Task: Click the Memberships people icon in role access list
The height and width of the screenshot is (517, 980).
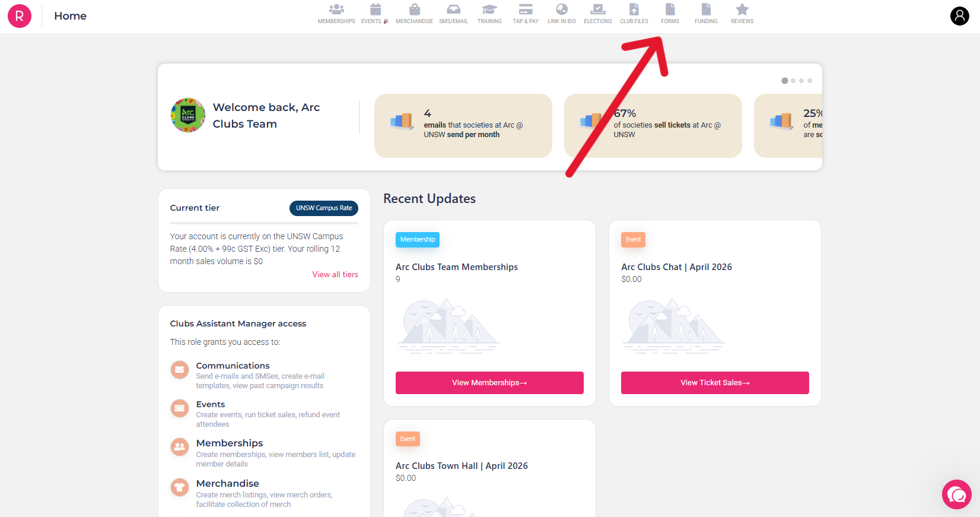Action: (x=180, y=447)
